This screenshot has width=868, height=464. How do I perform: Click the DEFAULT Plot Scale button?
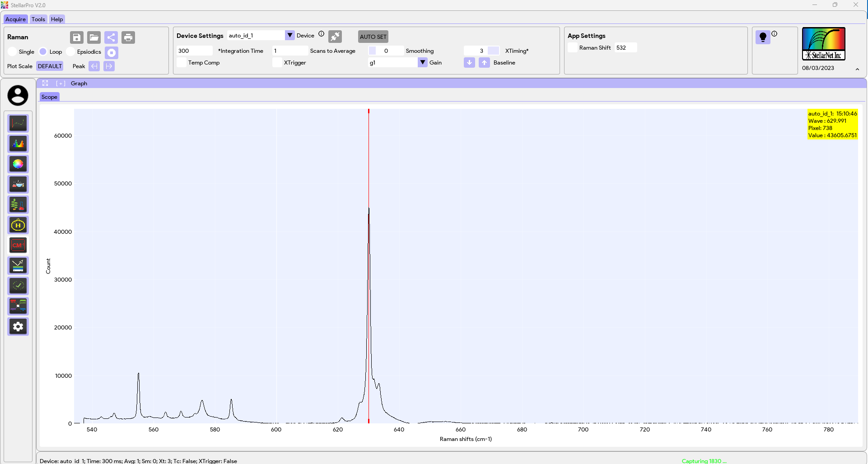pos(49,66)
